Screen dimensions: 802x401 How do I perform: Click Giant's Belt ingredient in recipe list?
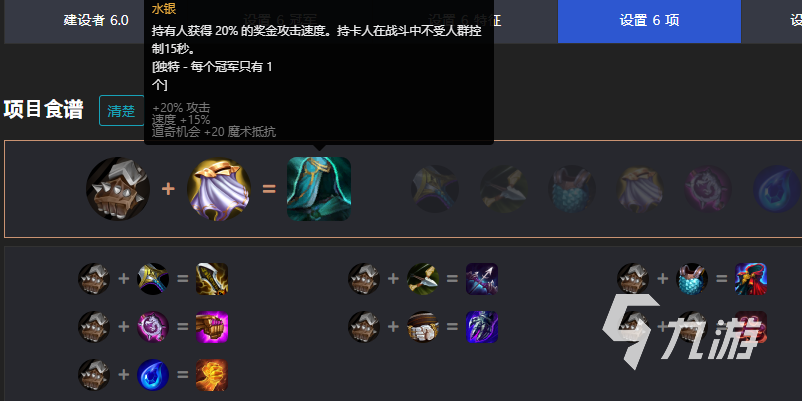[423, 327]
